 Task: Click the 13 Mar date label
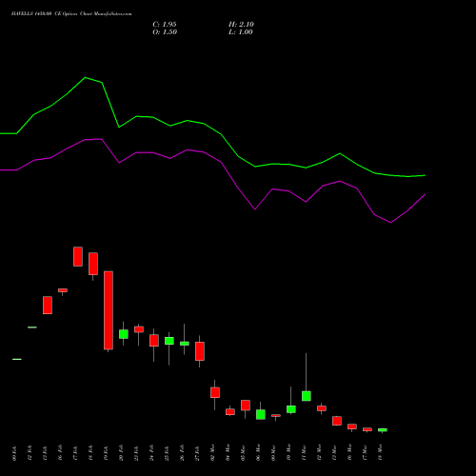point(334,453)
